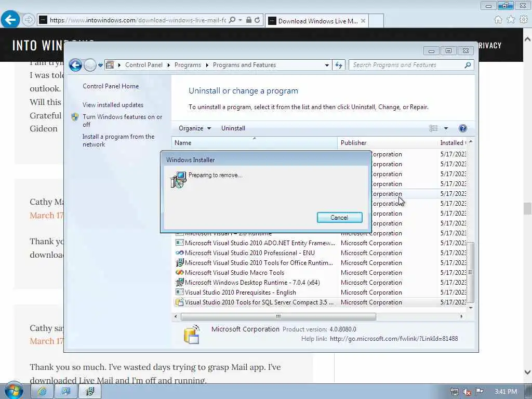Click the browser back arrow button

pos(10,19)
